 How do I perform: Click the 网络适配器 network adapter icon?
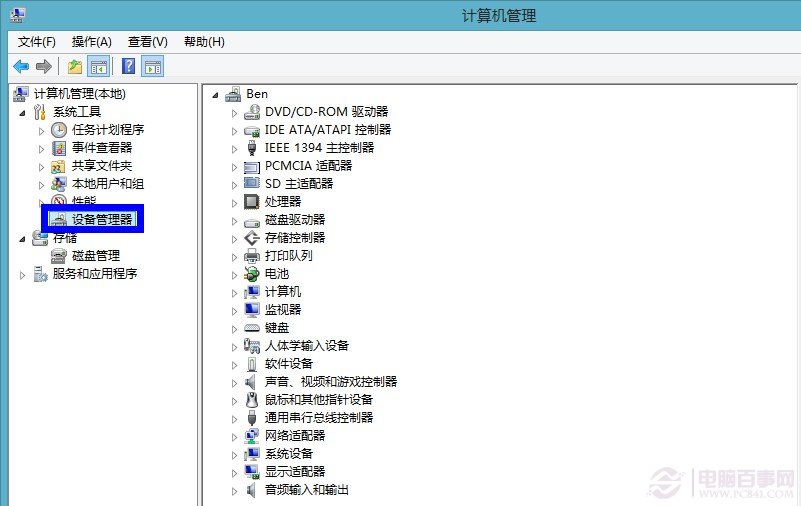pos(252,436)
